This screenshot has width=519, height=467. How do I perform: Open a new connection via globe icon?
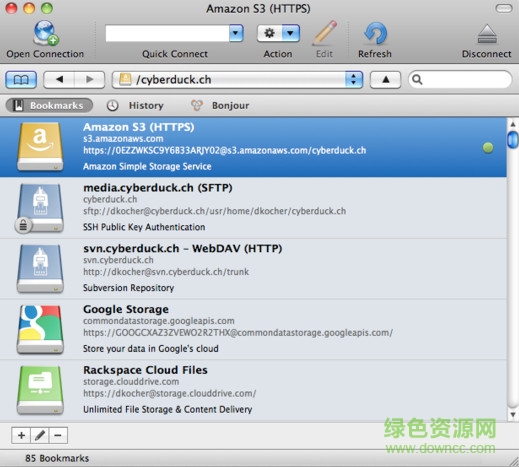tap(46, 33)
